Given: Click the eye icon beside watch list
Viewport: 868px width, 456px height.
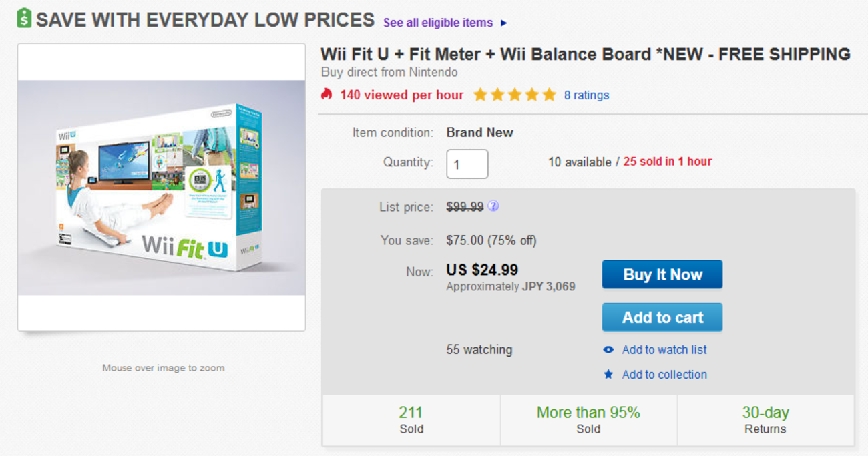Looking at the screenshot, I should pyautogui.click(x=608, y=349).
